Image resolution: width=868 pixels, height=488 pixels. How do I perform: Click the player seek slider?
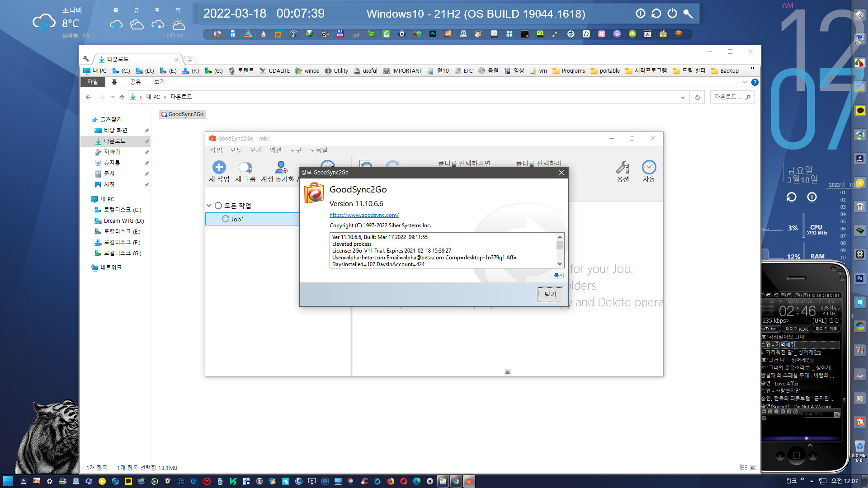pos(801,438)
